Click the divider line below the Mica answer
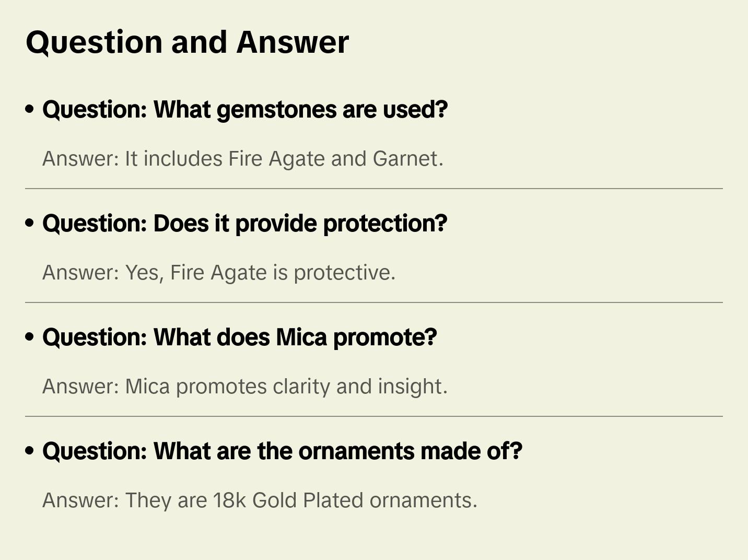 click(374, 416)
